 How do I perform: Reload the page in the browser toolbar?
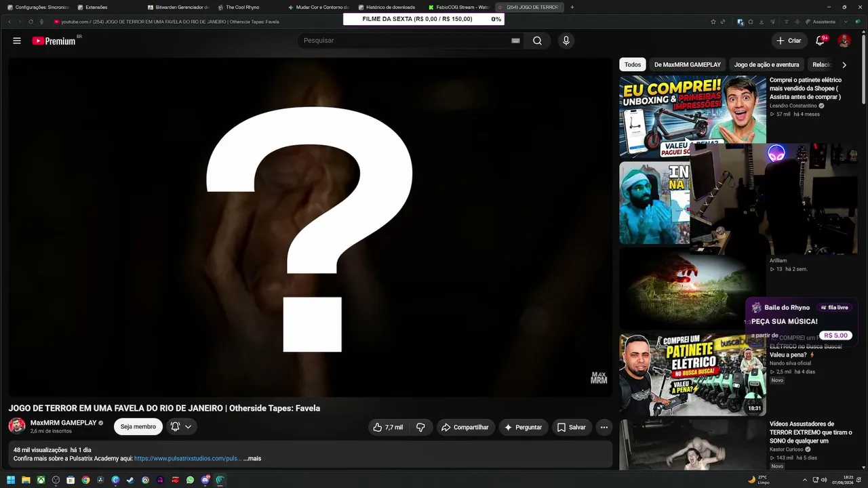click(31, 22)
